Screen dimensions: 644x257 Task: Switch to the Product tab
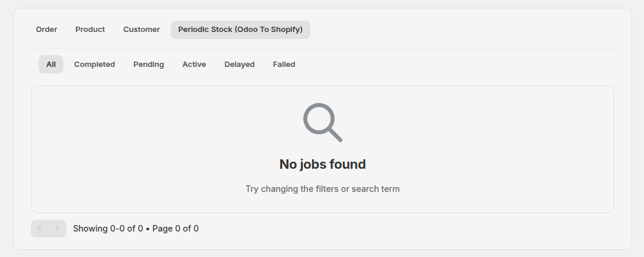click(x=90, y=30)
